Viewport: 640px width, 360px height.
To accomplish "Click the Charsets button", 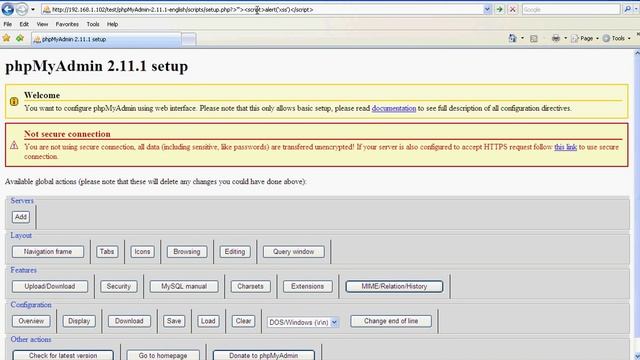I will [x=250, y=287].
